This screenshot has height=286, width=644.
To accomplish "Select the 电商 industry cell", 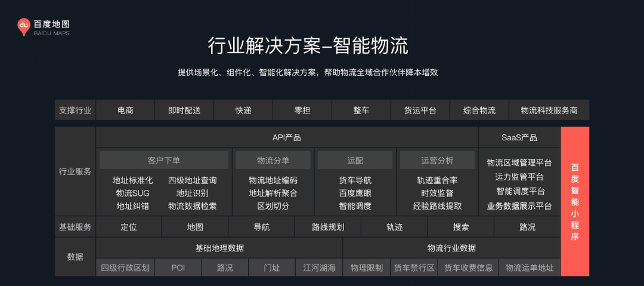I will tap(125, 110).
